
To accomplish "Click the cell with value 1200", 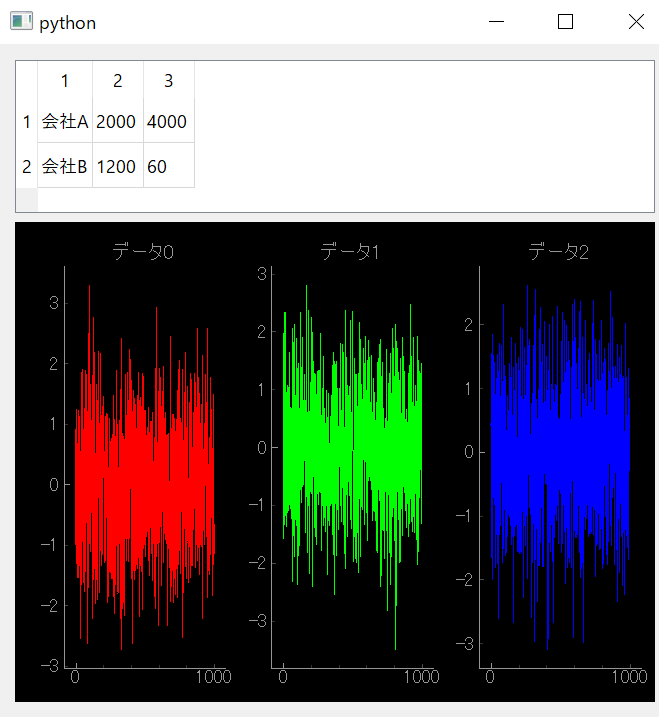I will click(118, 166).
